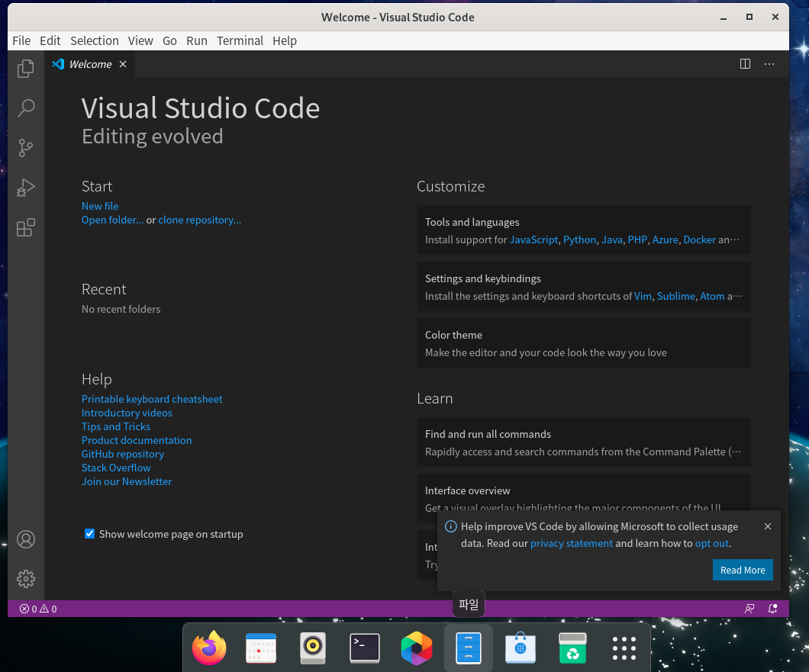Viewport: 809px width, 672px height.
Task: Open the Run menu
Action: 197,40
